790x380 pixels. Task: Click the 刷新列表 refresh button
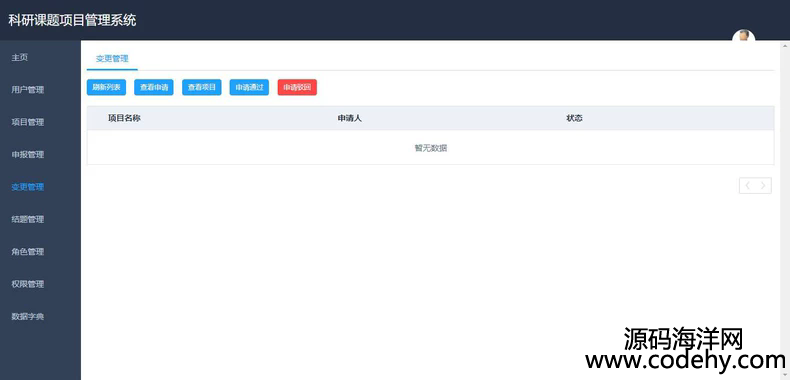[x=106, y=87]
